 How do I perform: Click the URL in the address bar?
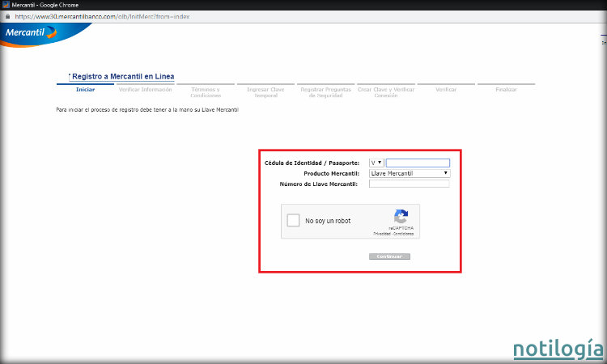(x=102, y=17)
